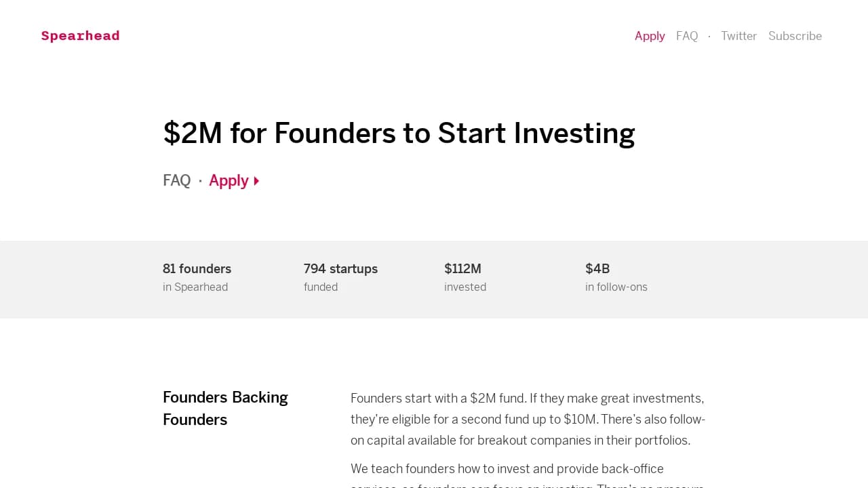Open Apply in the top navigation
This screenshot has height=488, width=868.
coord(650,36)
